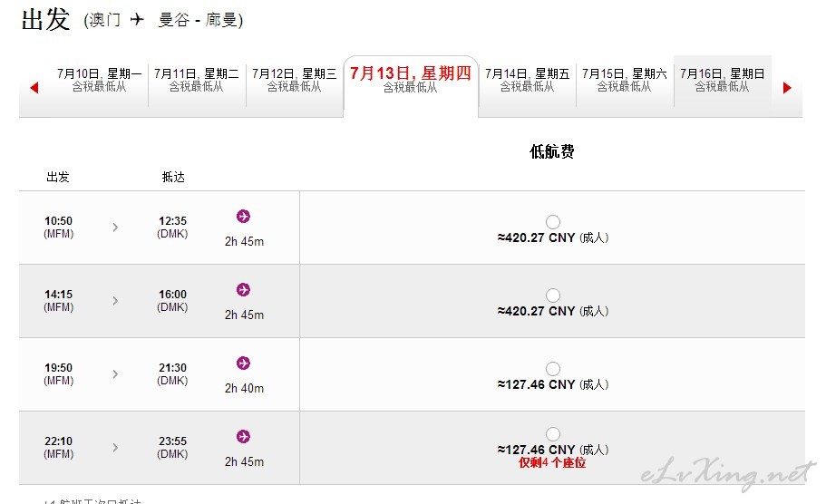Screen dimensions: 826x504
Task: Click the airplane icon beside 澳门
Action: [x=137, y=19]
